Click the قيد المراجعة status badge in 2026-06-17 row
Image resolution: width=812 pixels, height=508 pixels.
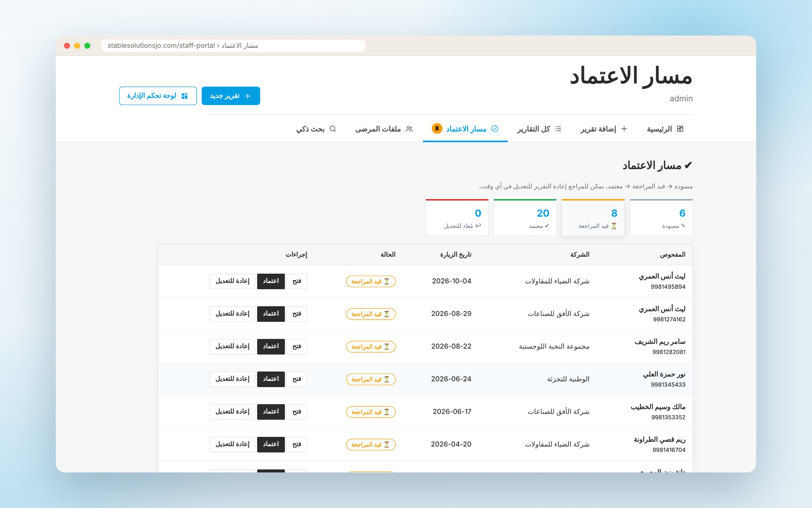tap(371, 412)
